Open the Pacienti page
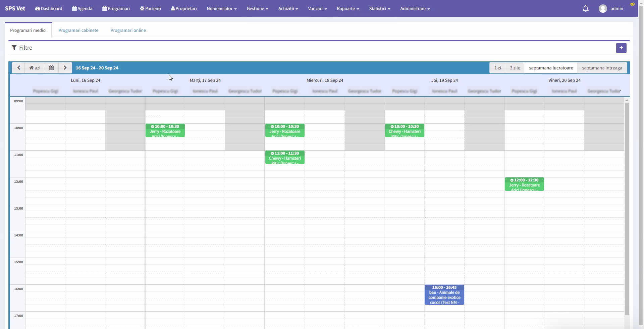 tap(150, 9)
